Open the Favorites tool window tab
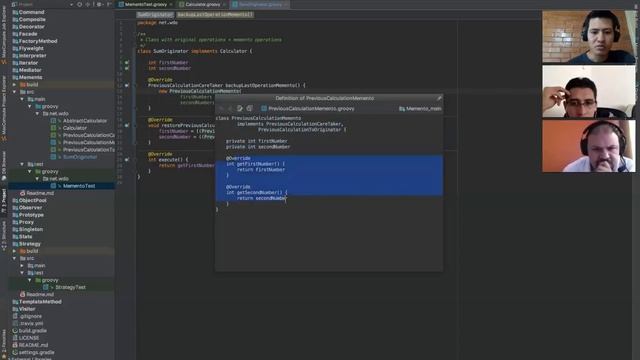Image resolution: width=640 pixels, height=360 pixels. coord(4,345)
